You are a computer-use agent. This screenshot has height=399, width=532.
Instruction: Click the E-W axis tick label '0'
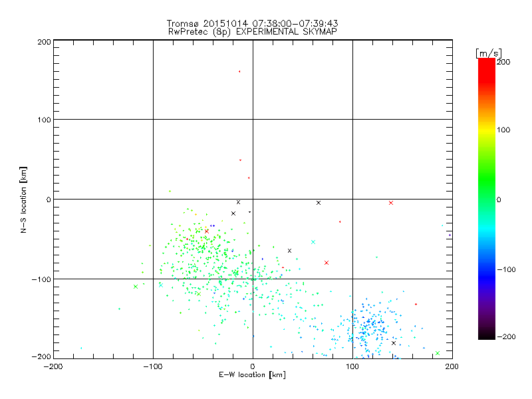click(x=253, y=366)
